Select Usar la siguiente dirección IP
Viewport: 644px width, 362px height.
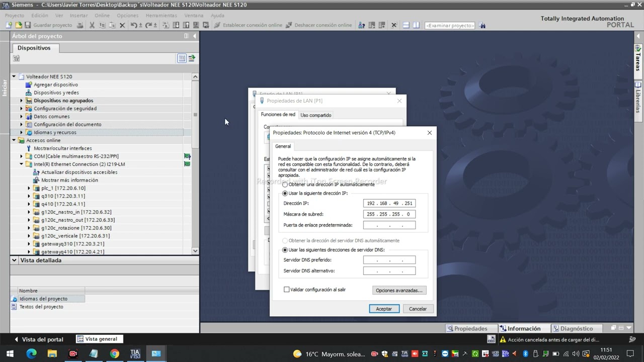click(x=285, y=194)
